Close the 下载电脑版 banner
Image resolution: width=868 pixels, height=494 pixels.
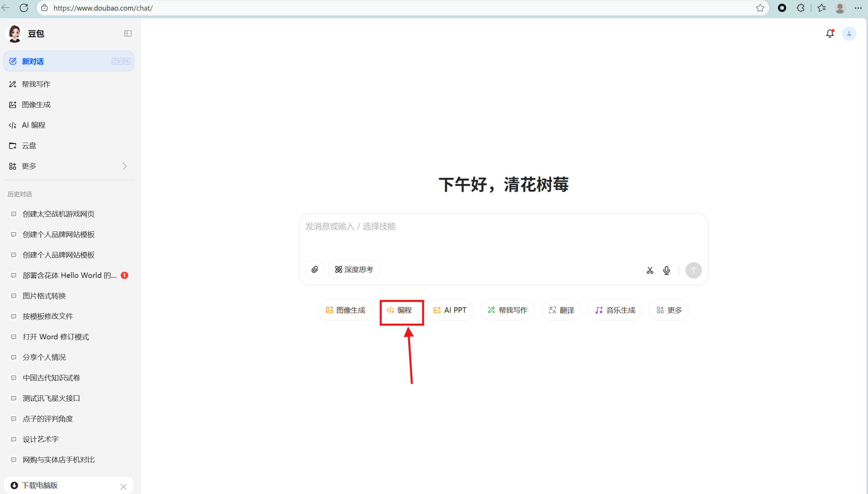123,486
